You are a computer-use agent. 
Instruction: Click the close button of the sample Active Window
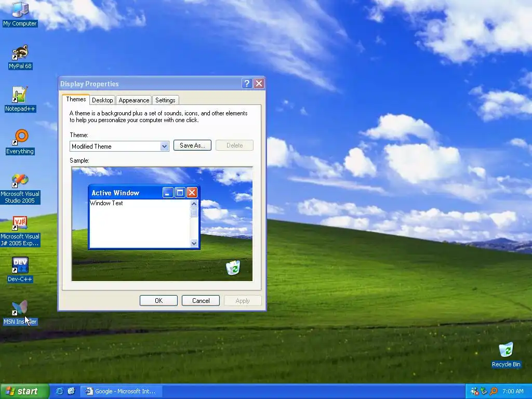tap(192, 193)
